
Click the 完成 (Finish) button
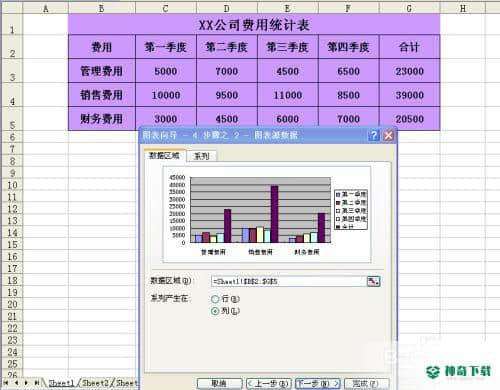click(366, 384)
